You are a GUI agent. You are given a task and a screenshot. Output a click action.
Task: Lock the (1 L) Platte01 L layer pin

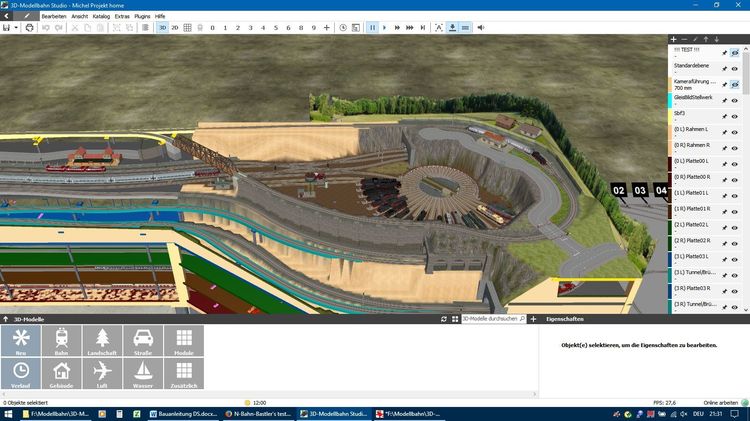tap(725, 196)
